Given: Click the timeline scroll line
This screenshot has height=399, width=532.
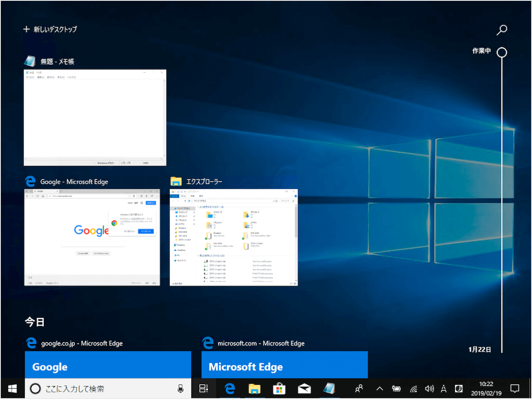Looking at the screenshot, I should point(502,205).
